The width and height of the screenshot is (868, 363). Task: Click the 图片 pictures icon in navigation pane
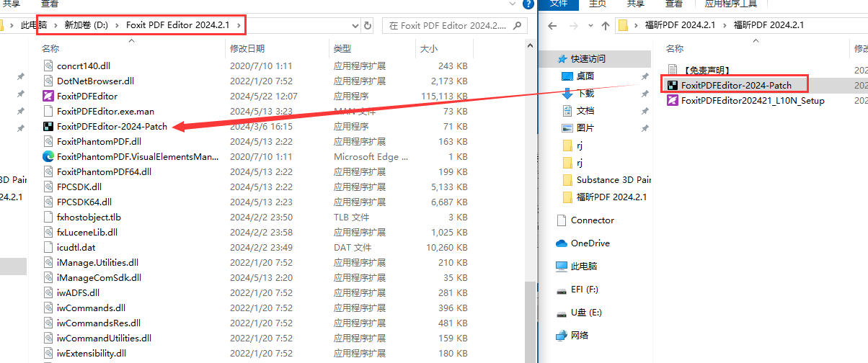coord(567,127)
